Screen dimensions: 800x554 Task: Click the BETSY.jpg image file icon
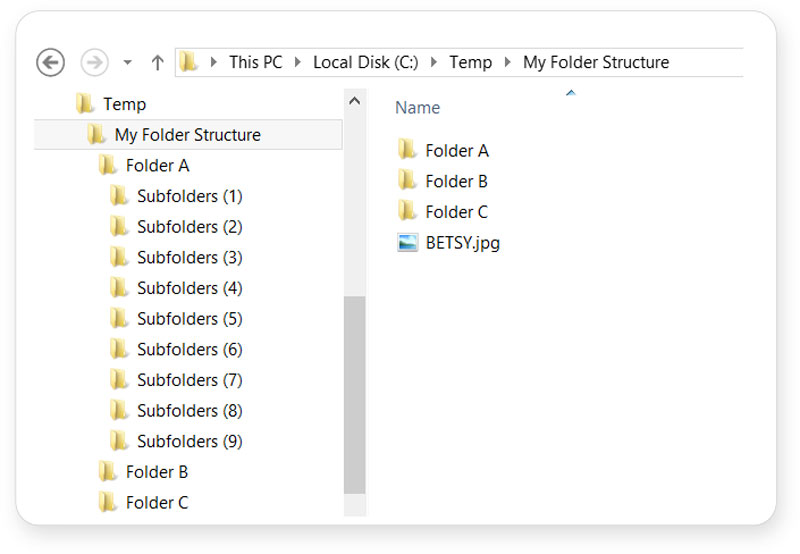(407, 243)
